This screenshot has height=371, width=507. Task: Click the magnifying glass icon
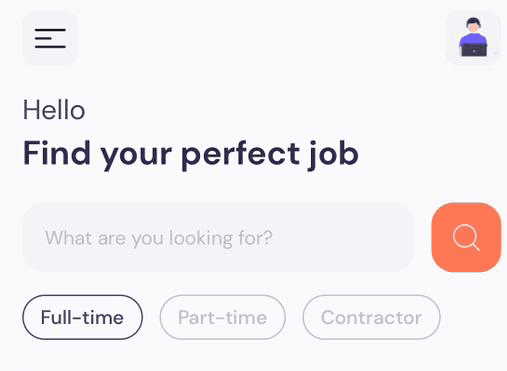[x=466, y=237]
